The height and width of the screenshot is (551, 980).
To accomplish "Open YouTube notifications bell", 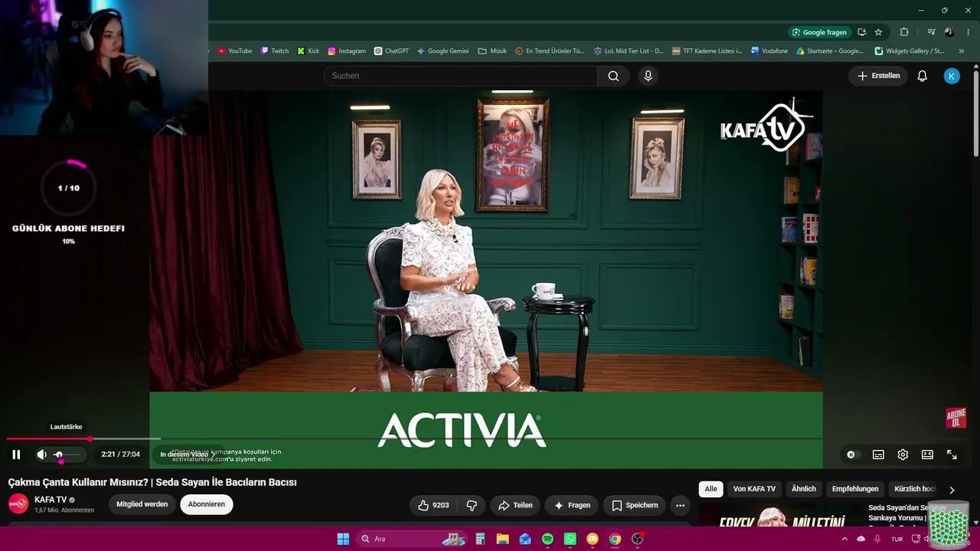I will (x=922, y=76).
